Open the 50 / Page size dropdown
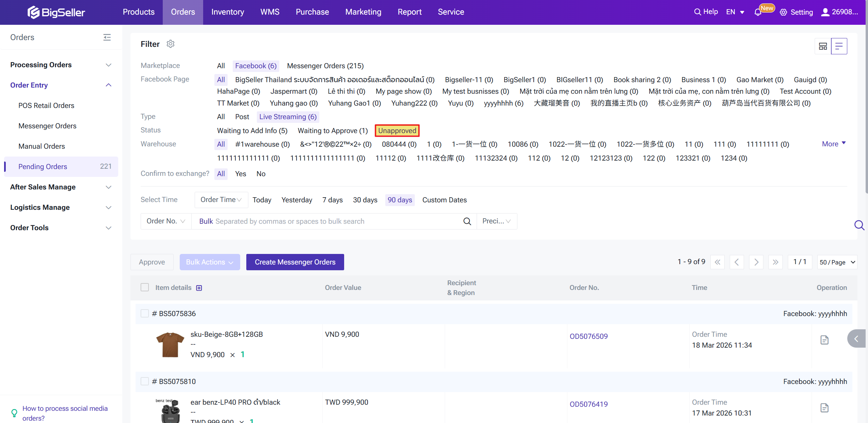The image size is (868, 423). pos(837,262)
